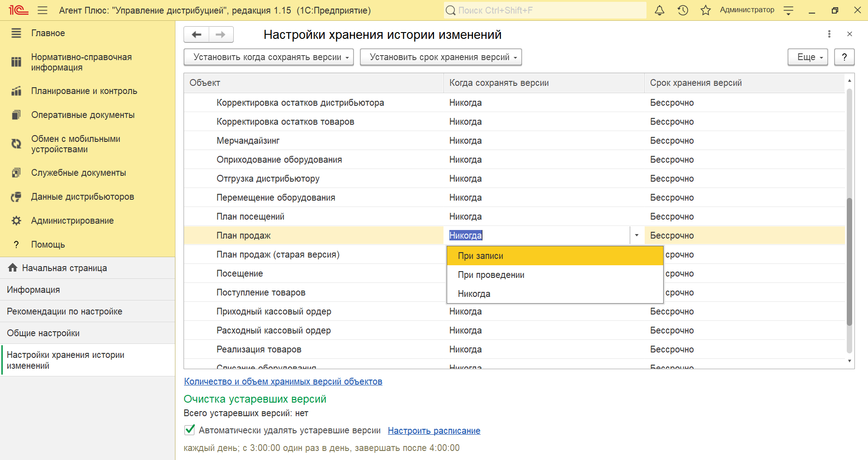Open service settings menu next to Администратор
868x460 pixels.
click(788, 10)
